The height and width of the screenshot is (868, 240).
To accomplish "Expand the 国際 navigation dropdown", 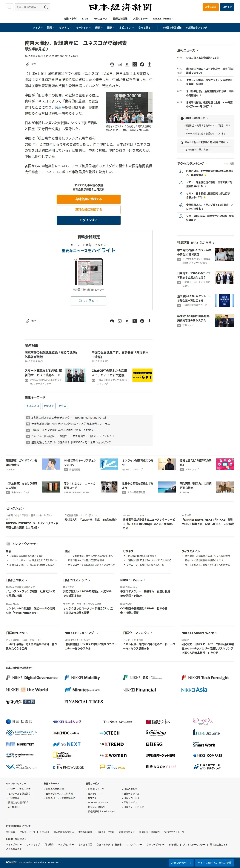I will 111,28.
